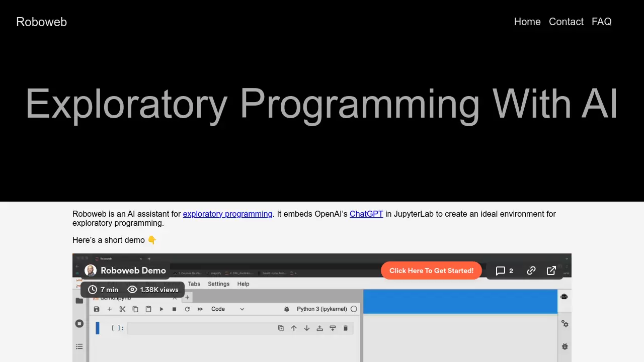The width and height of the screenshot is (644, 362).
Task: Click the blue Roboweb panel header
Action: pos(460,301)
